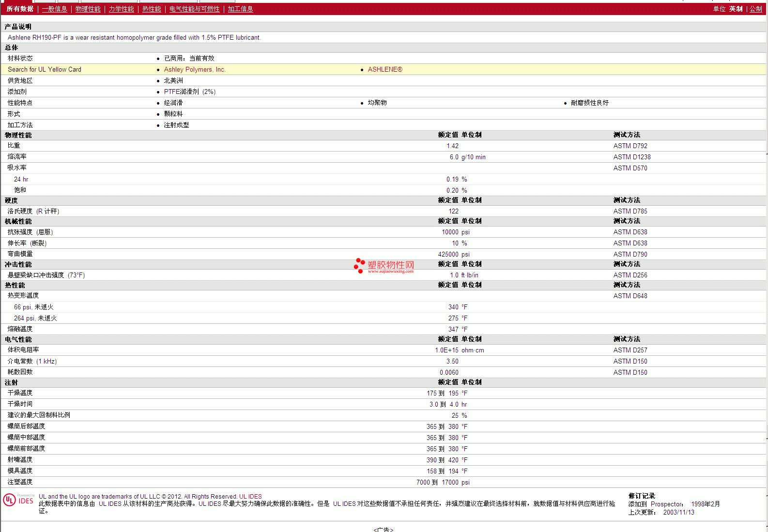Click the 弯曲模量 value 425000
The image size is (768, 532).
448,254
